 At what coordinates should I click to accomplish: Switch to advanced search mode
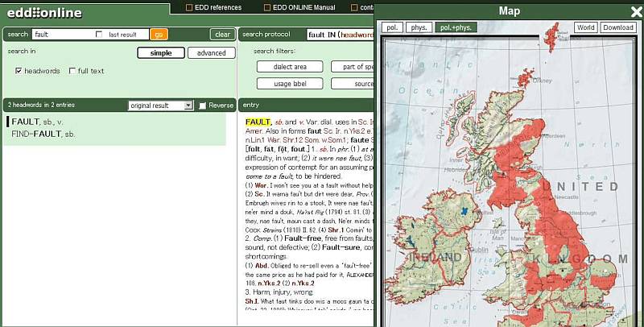(211, 53)
